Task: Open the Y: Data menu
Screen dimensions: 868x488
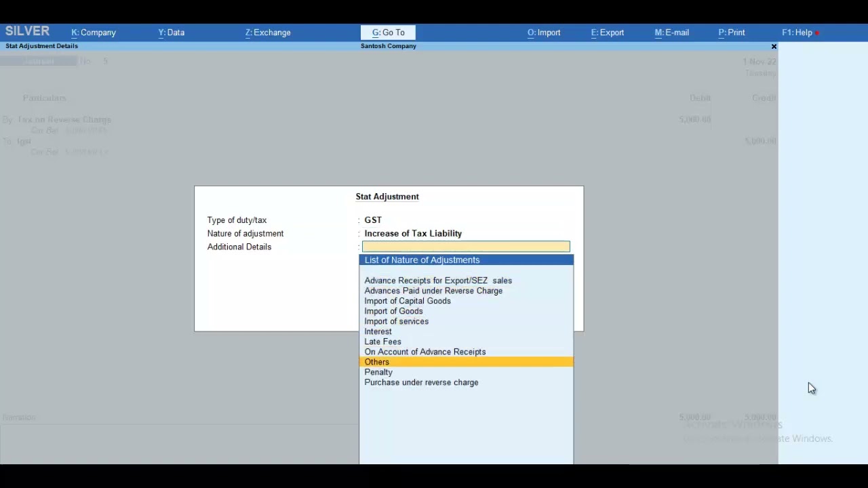Action: pos(171,33)
